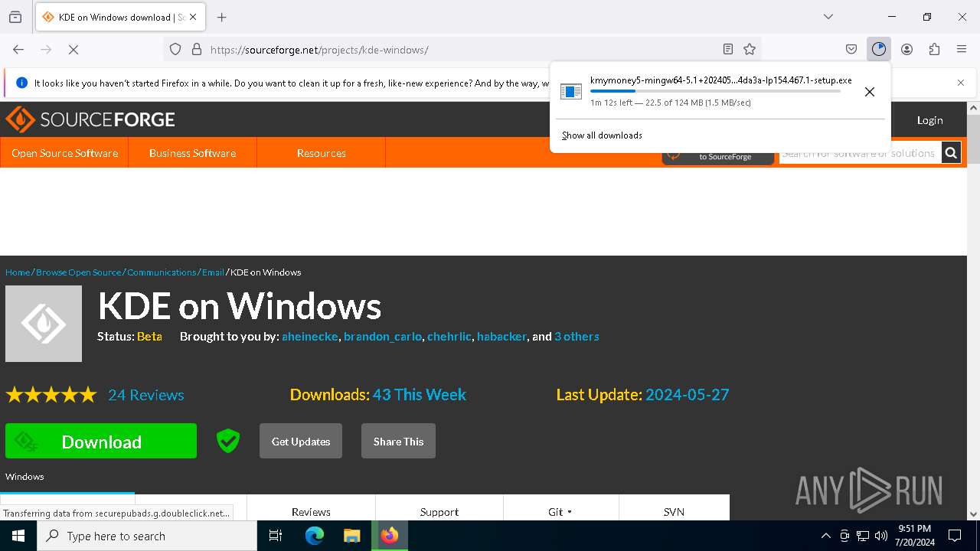Click the site security padlock icon
The width and height of the screenshot is (980, 551).
(x=197, y=49)
